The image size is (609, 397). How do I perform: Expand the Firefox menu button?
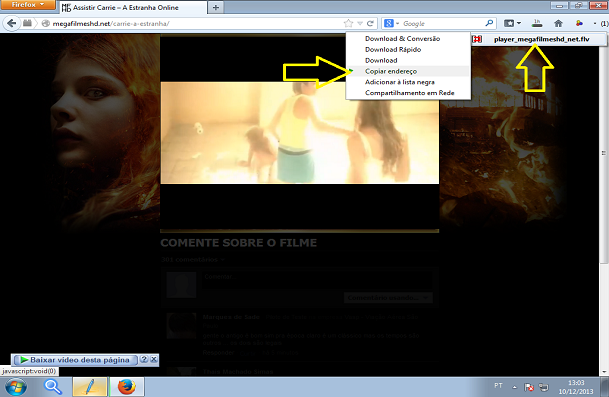28,5
